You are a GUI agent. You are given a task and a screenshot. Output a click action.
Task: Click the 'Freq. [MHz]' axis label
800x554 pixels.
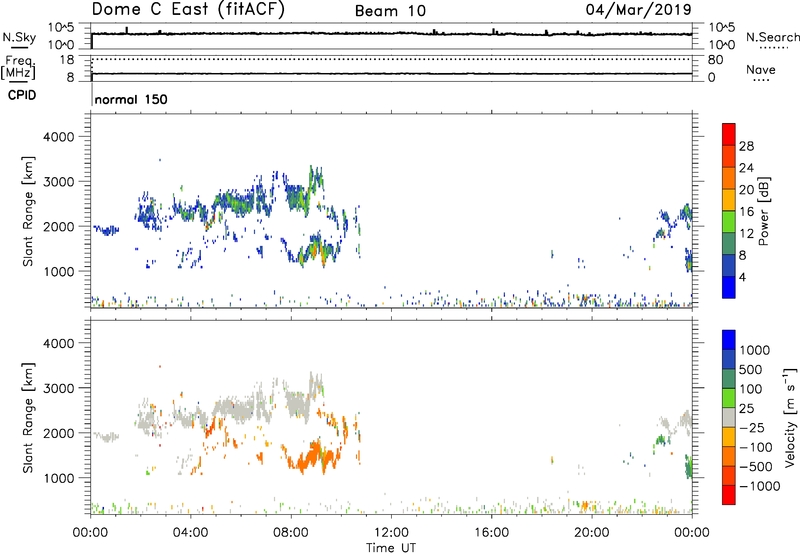tap(19, 68)
